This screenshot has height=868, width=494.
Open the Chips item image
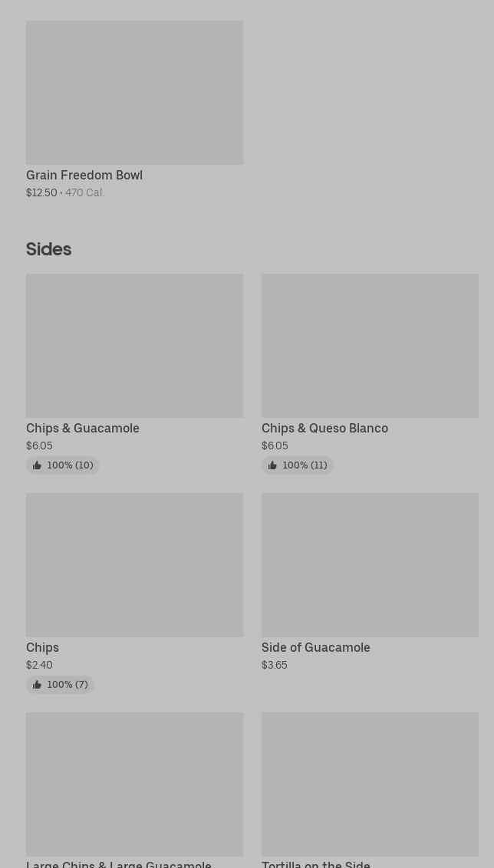[x=134, y=564]
